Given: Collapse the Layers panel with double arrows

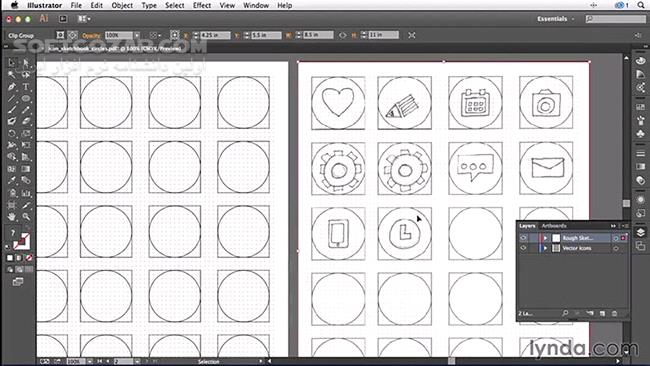Looking at the screenshot, I should click(x=613, y=226).
